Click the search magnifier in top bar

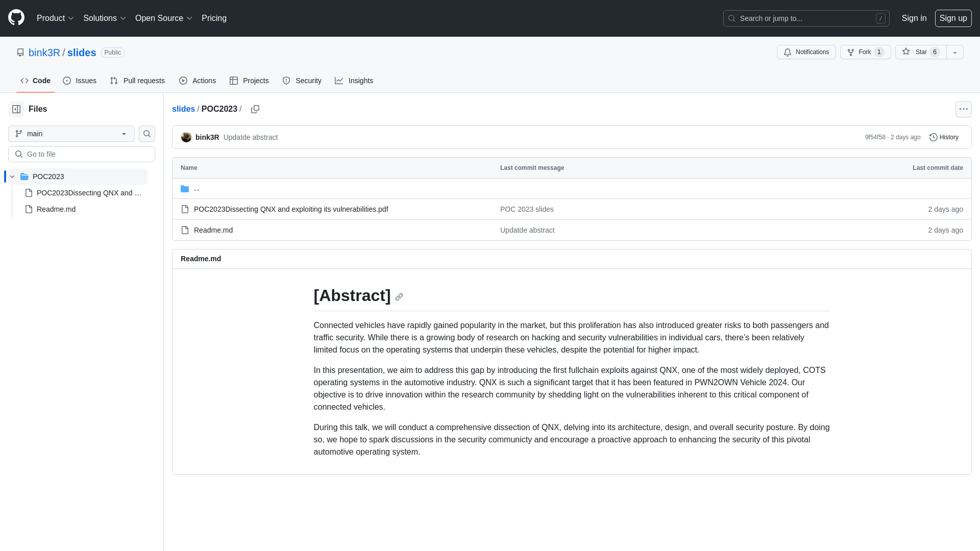click(x=732, y=18)
